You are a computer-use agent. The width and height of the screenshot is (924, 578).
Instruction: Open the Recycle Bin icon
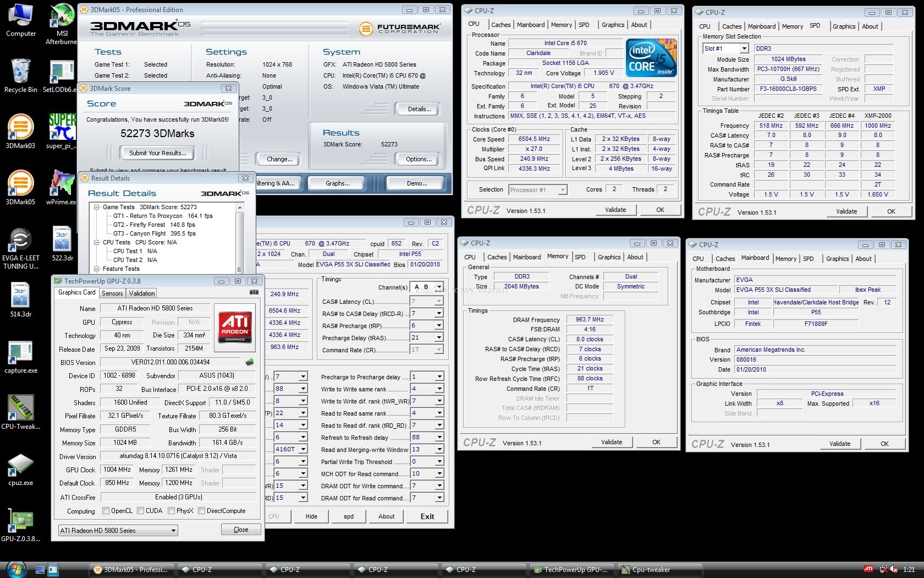click(21, 76)
